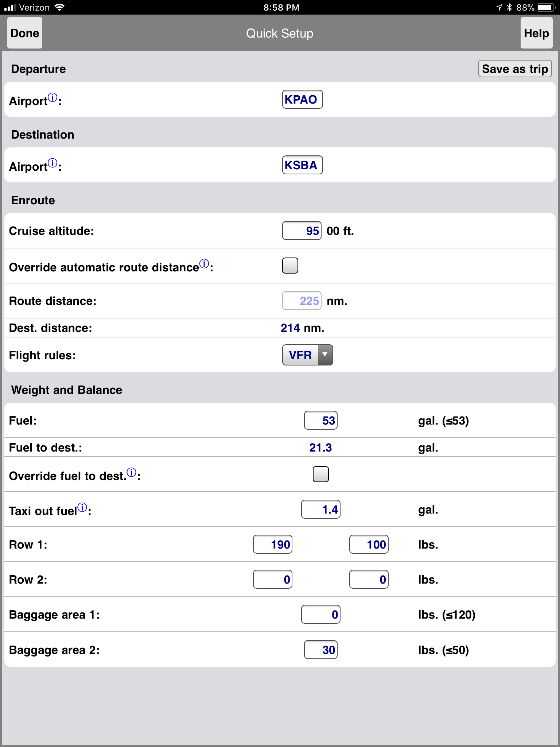Tap the Fuel gallons input field
Viewport: 560px width, 747px height.
tap(320, 420)
